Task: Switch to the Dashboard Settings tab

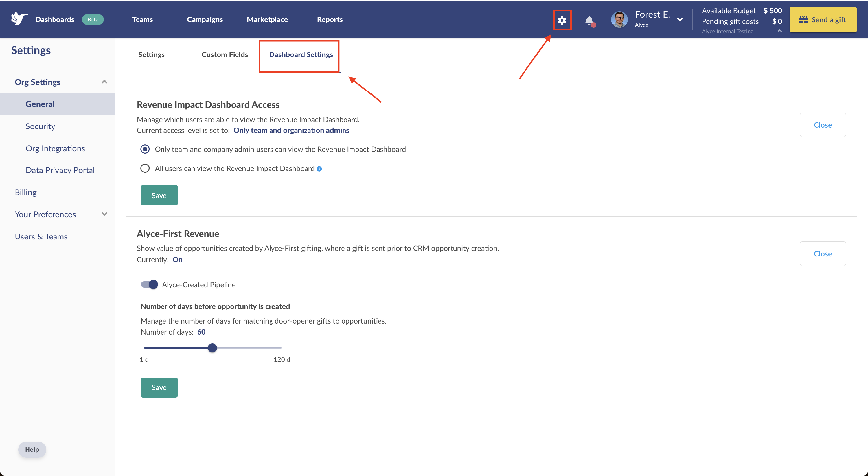Action: 301,55
